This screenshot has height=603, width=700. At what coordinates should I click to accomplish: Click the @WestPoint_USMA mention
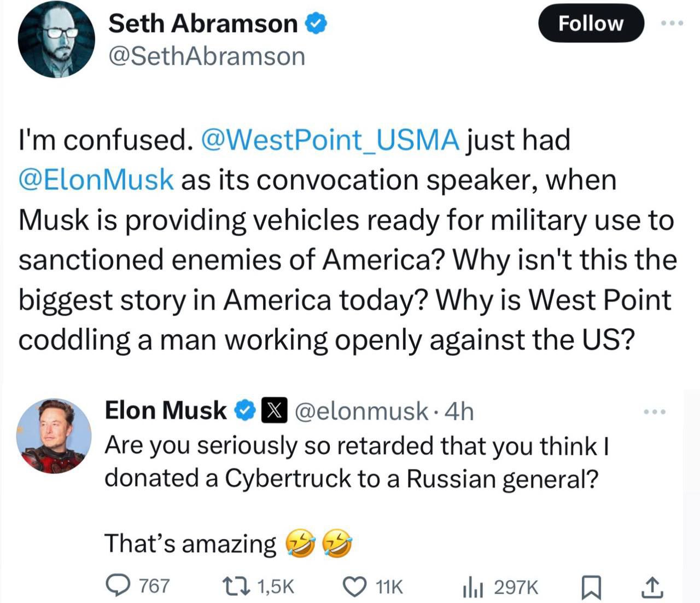[x=330, y=140]
